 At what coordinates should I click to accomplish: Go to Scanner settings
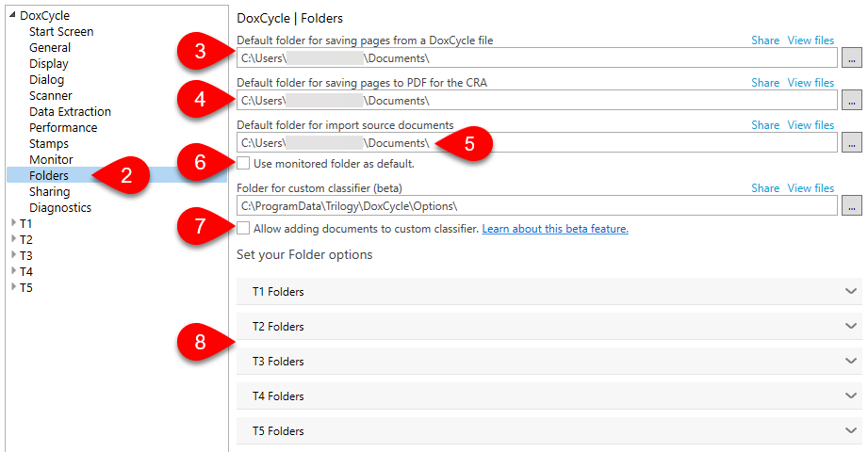pos(50,96)
